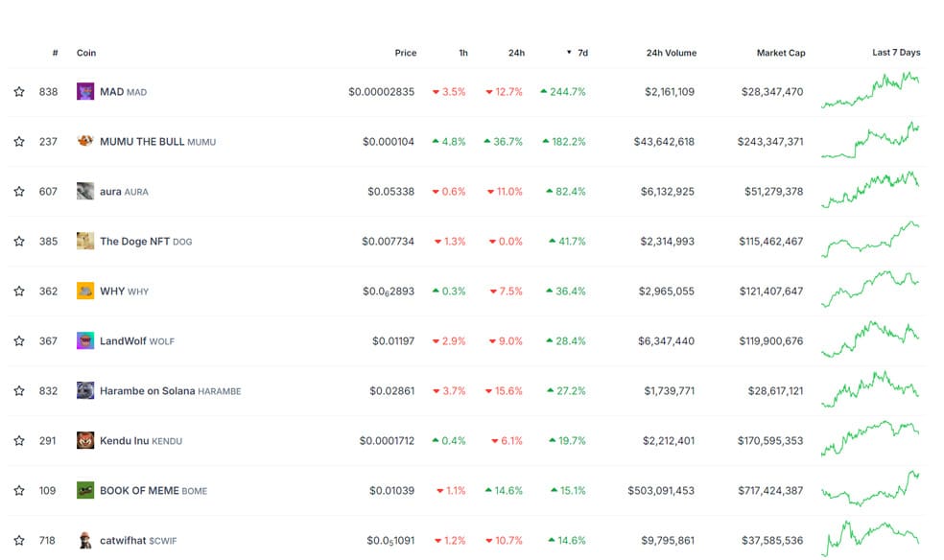Click LandWolf price $0.01197

(393, 341)
